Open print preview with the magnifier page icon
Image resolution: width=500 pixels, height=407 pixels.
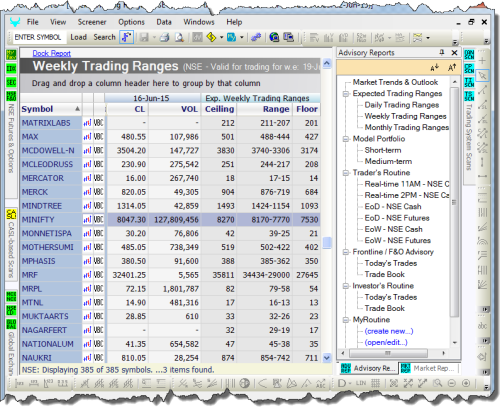click(180, 37)
